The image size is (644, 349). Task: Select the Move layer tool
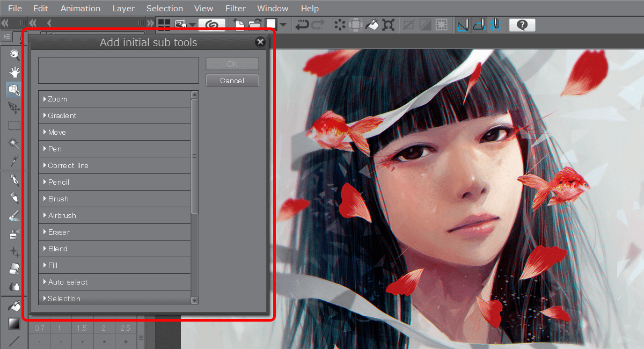[14, 108]
